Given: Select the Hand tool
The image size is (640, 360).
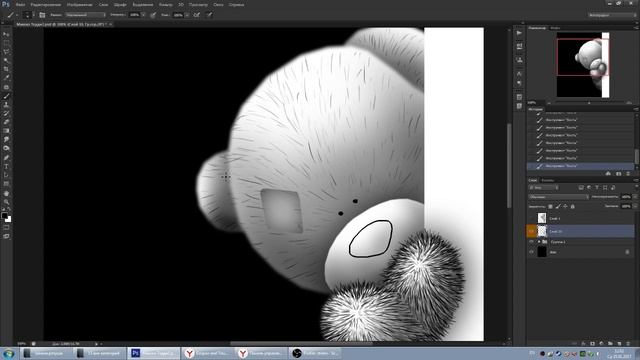Looking at the screenshot, I should point(6,193).
